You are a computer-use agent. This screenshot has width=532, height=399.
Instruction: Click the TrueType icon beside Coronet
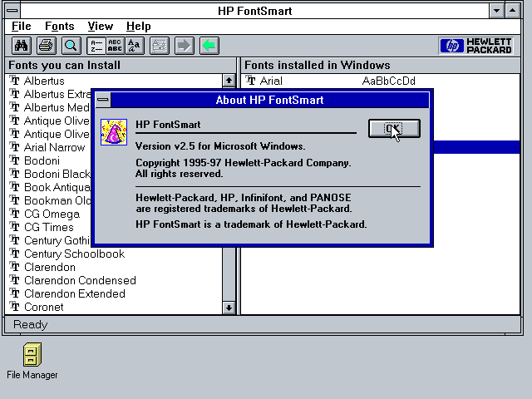click(14, 307)
